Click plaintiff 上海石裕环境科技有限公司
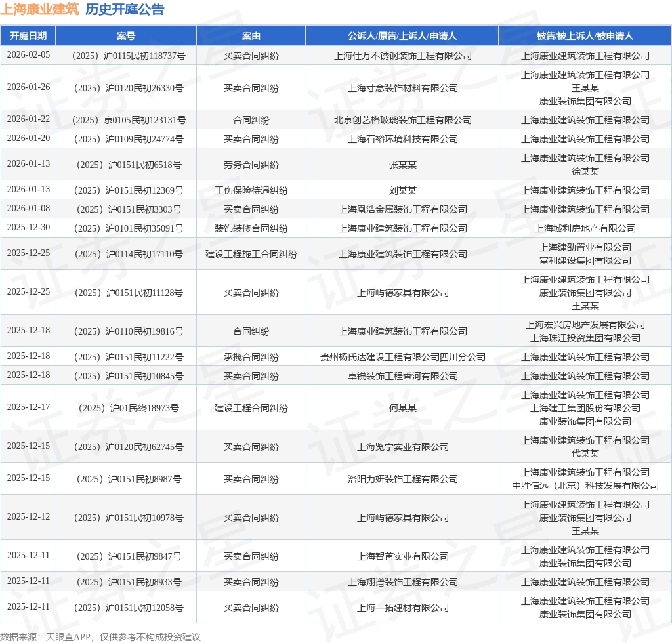This screenshot has height=643, width=672. click(403, 139)
